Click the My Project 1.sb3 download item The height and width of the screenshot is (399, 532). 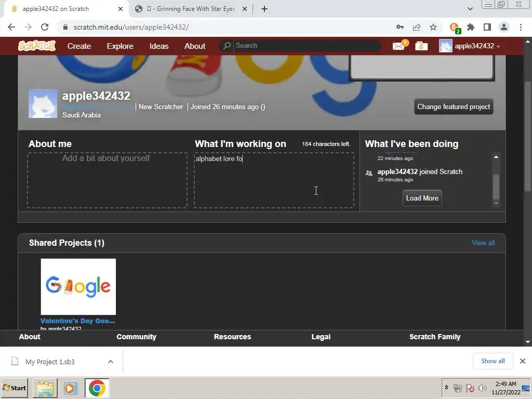tap(50, 362)
